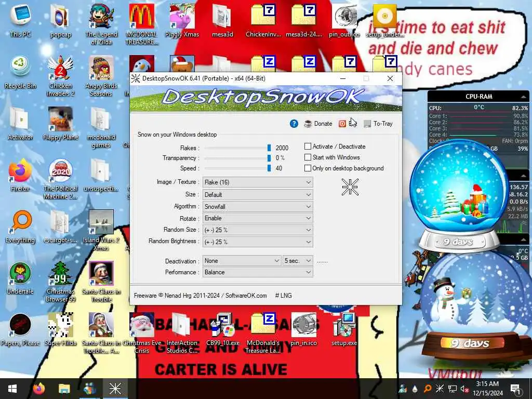The image size is (532, 399).
Task: Select The Political Machine 2020 icon
Action: pos(60,179)
